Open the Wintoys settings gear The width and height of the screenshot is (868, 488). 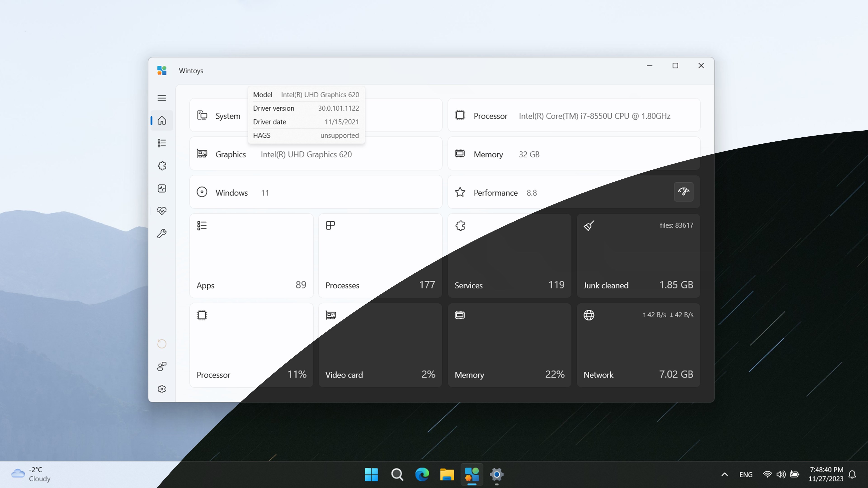pyautogui.click(x=162, y=389)
